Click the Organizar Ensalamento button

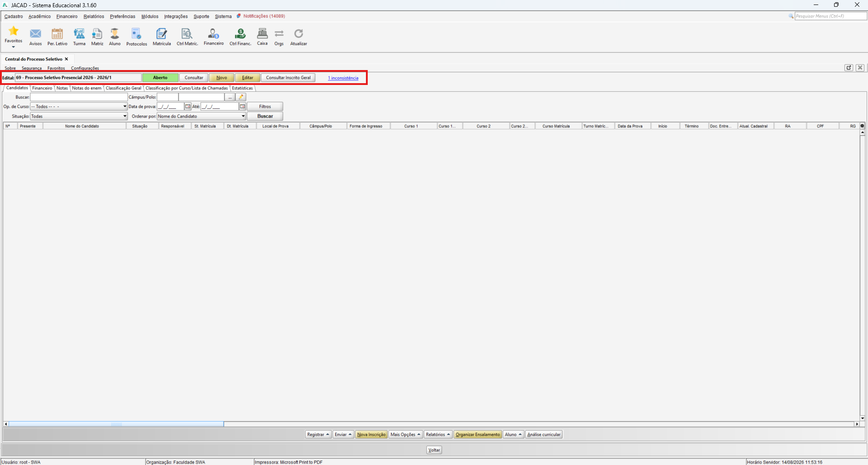(x=478, y=435)
